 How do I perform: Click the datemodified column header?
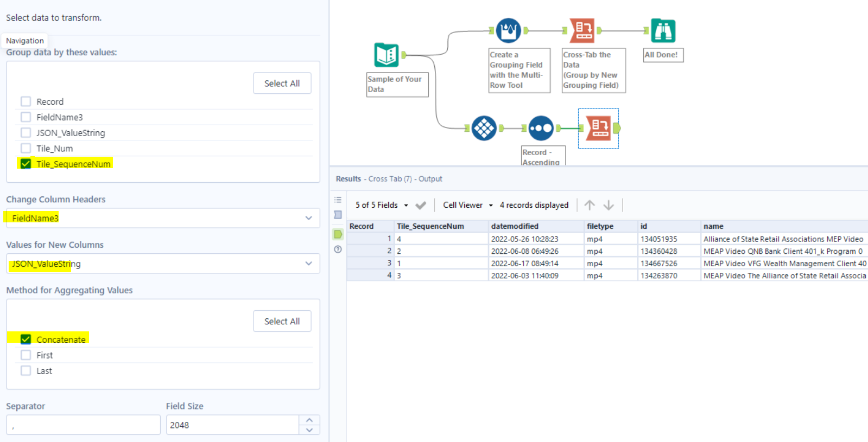(515, 226)
